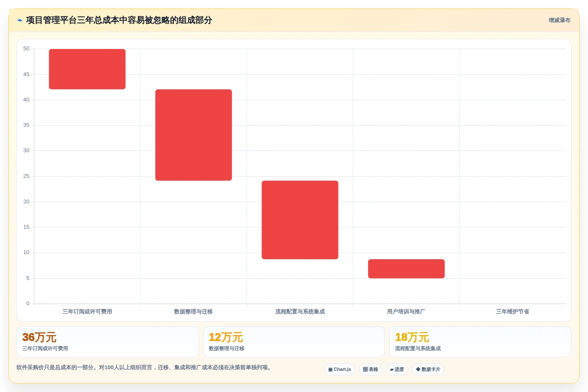Click y-axis value 5
Image resolution: width=588 pixels, height=392 pixels.
click(28, 278)
